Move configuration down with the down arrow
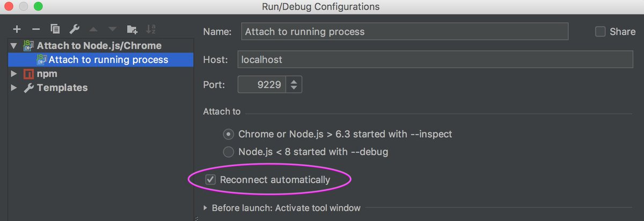Viewport: 644px width, 221px height. (112, 29)
